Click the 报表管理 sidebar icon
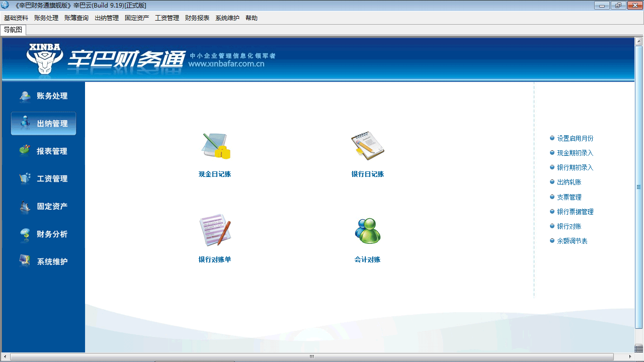The image size is (644, 362). 25,151
